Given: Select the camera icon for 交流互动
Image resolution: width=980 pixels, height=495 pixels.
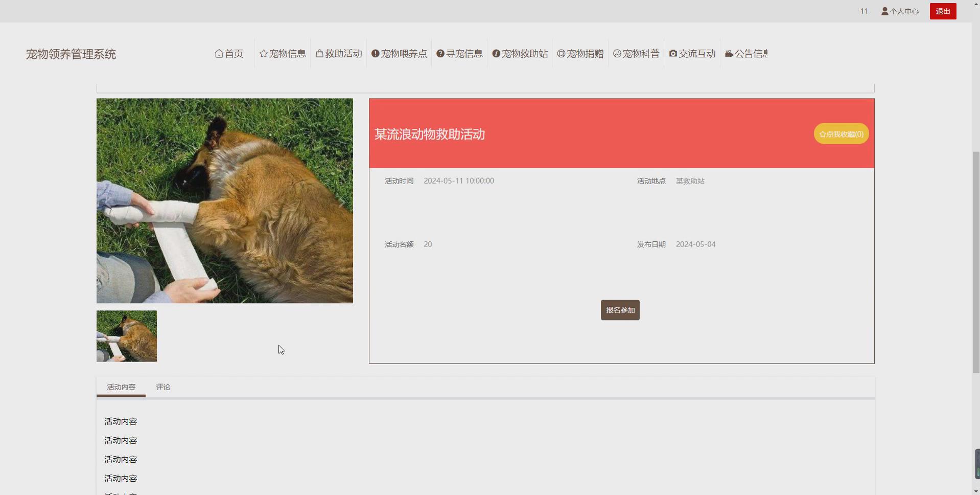Looking at the screenshot, I should tap(673, 53).
